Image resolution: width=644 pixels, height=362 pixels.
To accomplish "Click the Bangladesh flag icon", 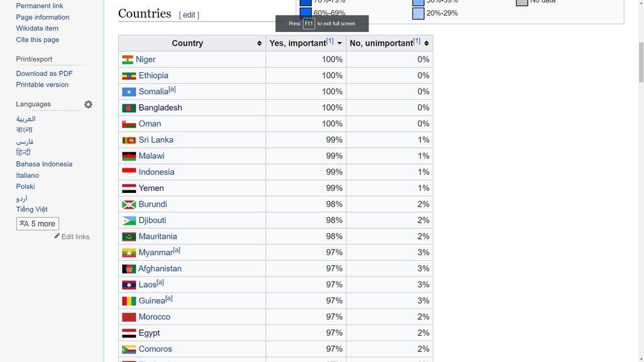I will [x=129, y=108].
